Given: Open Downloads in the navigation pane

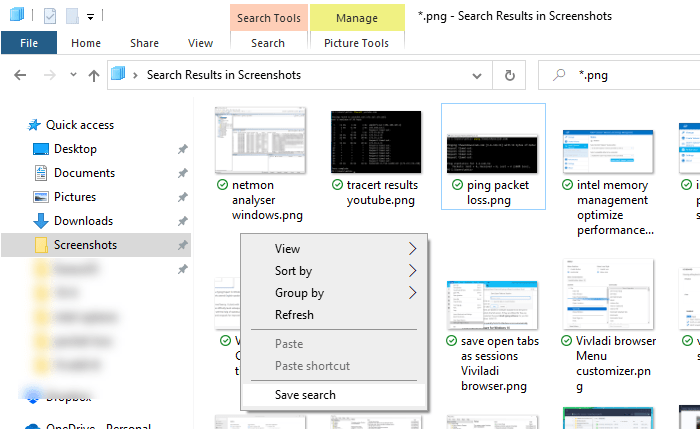Looking at the screenshot, I should click(83, 221).
